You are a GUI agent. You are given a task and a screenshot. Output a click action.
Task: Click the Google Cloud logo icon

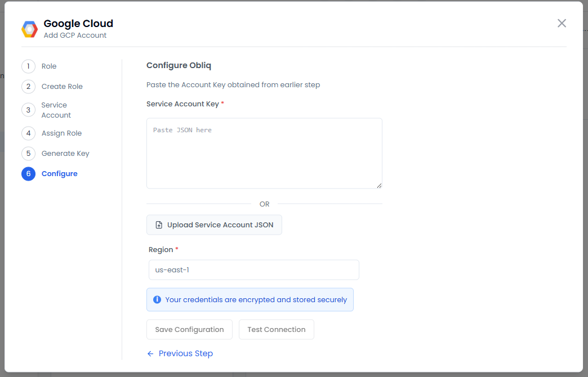(x=30, y=29)
